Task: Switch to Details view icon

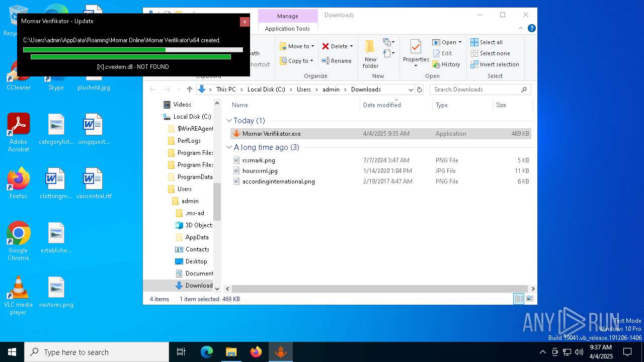Action: coord(519,299)
